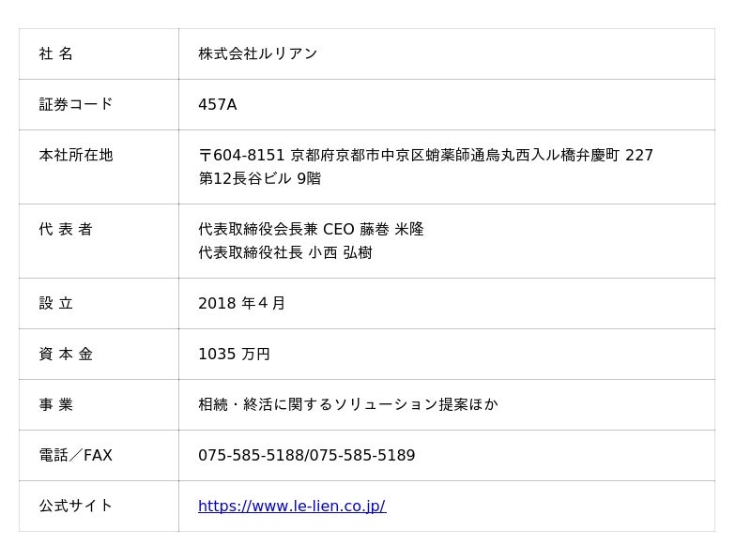
Task: Click the 公式サイト label cell
Action: click(x=76, y=507)
